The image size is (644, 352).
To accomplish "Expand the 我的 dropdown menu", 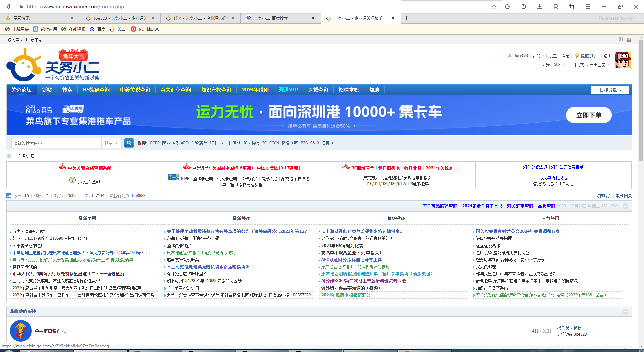I will pyautogui.click(x=538, y=56).
